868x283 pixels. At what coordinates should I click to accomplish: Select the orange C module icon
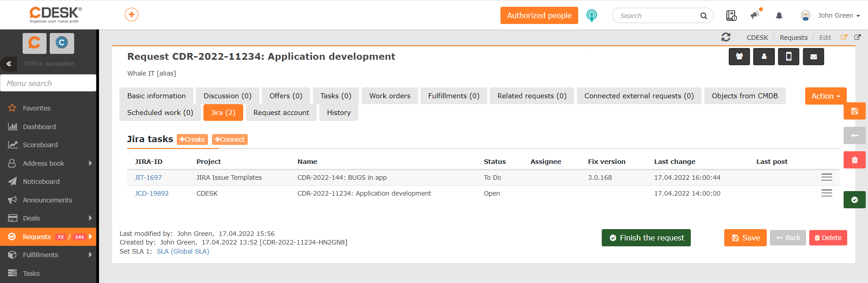point(34,43)
